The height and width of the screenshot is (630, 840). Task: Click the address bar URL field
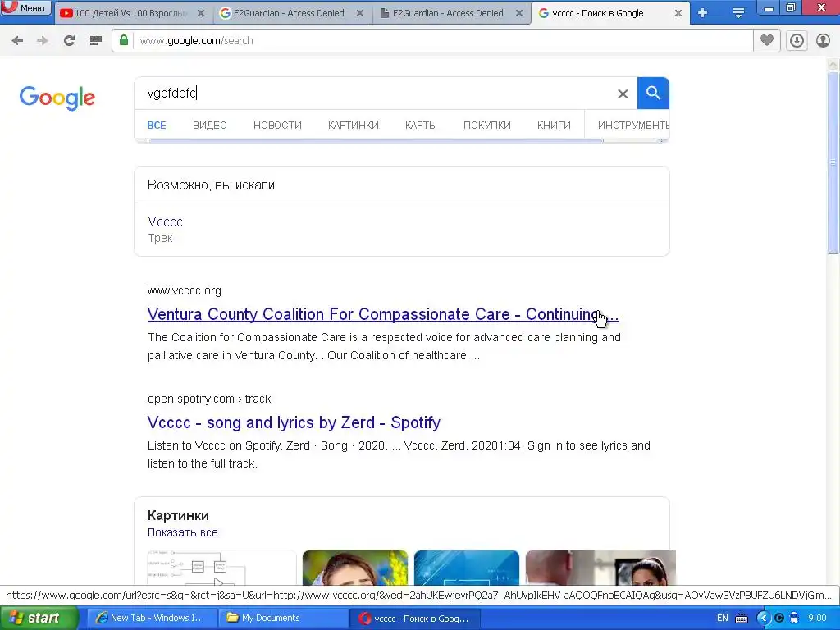click(x=442, y=41)
